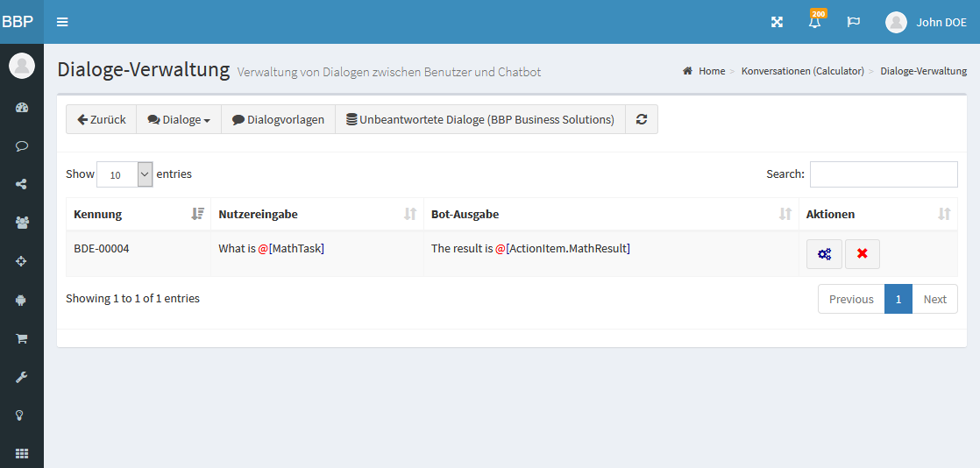Click the fullscreen expand icon
The image size is (980, 468).
tap(777, 22)
